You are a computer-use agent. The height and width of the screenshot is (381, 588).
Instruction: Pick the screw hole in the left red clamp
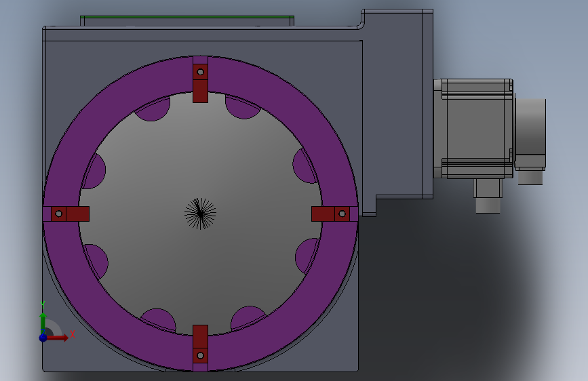pos(58,214)
